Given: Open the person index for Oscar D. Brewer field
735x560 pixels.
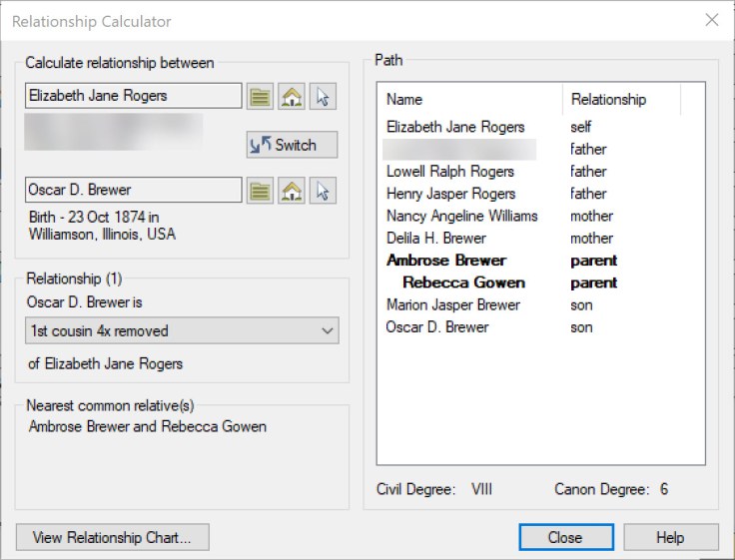Looking at the screenshot, I should point(261,190).
